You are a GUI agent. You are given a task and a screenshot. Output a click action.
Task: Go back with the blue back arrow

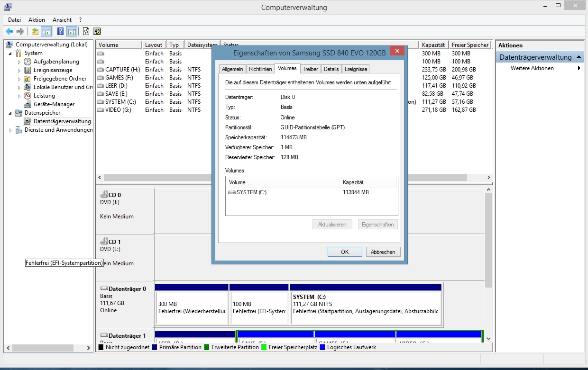[x=9, y=32]
